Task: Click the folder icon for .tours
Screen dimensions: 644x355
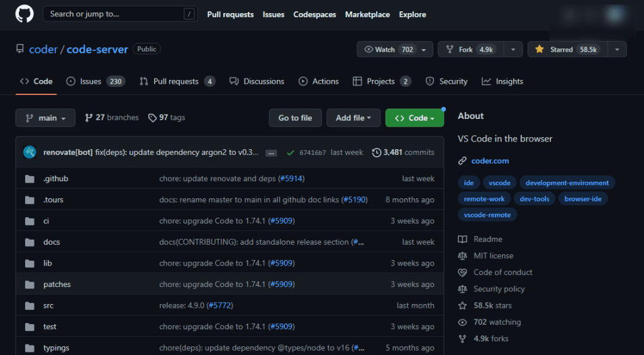Action: [30, 200]
